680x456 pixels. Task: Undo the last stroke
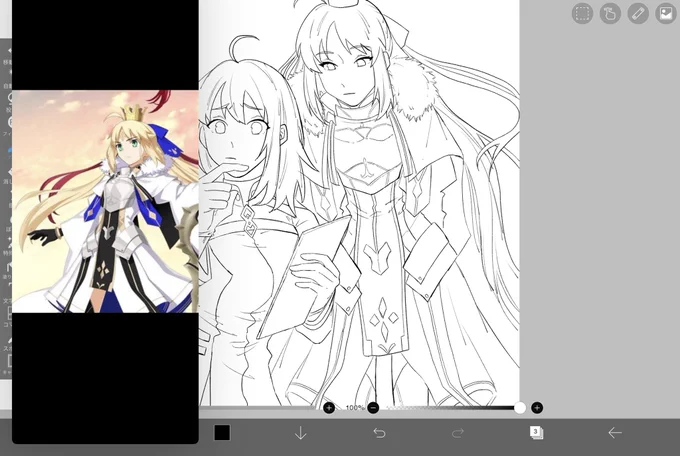point(379,433)
